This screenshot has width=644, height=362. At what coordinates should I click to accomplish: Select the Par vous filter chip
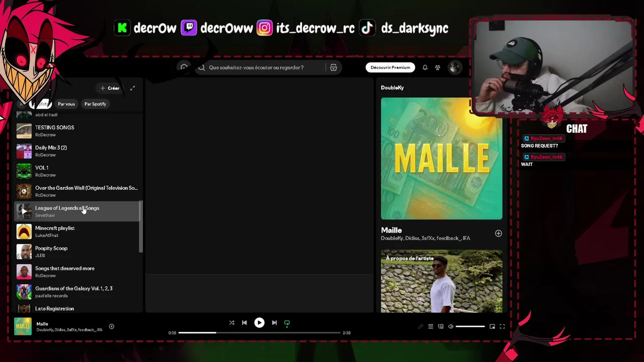(66, 104)
